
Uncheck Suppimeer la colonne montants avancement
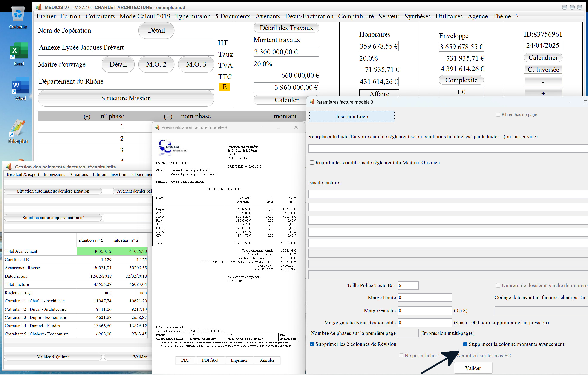tap(465, 344)
